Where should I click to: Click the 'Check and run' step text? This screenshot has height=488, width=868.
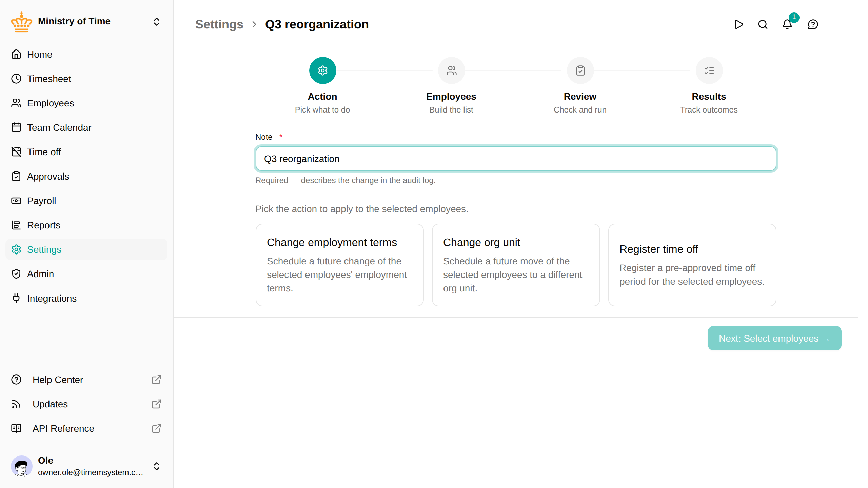580,110
